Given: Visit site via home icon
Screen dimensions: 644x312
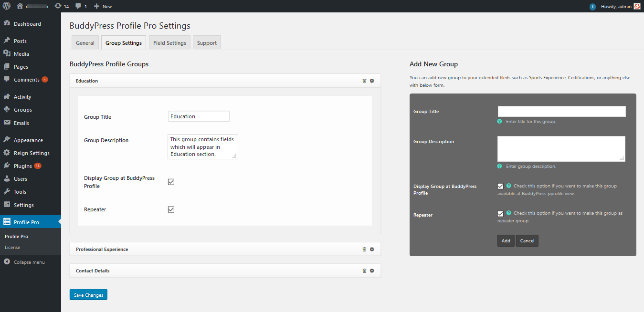Looking at the screenshot, I should [20, 6].
